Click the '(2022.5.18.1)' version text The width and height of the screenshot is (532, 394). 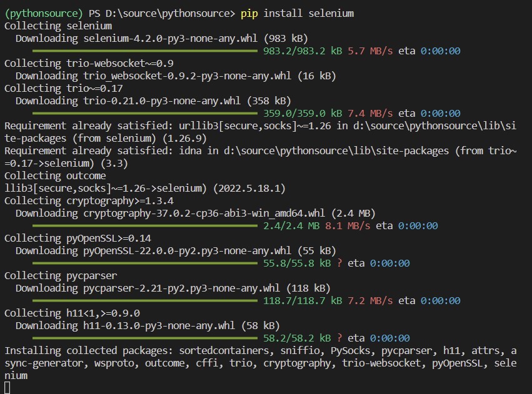click(249, 189)
